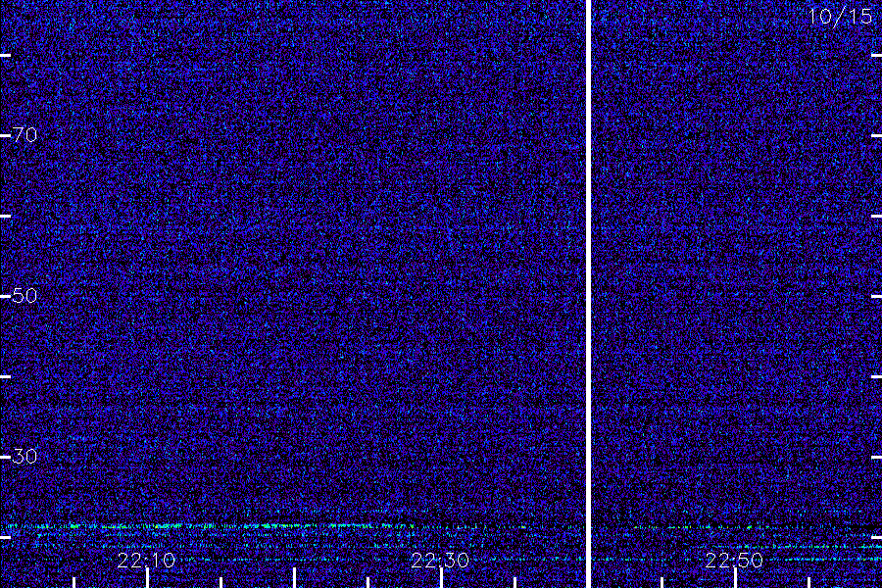Click the 22:30 time axis label
Screen dimensions: 882x588
[x=440, y=561]
